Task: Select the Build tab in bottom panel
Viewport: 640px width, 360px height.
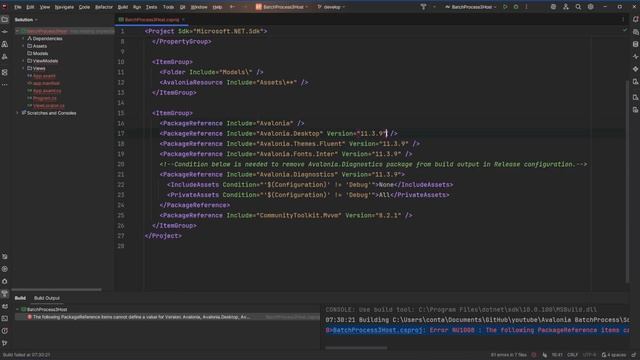Action: tap(20, 298)
